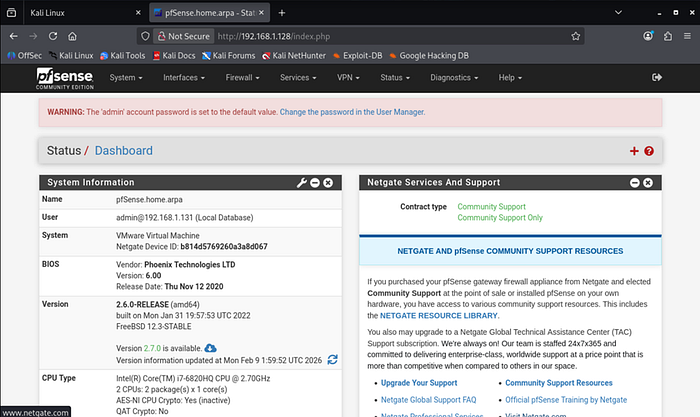This screenshot has height=417, width=700.
Task: Click the cloud download update icon
Action: pyautogui.click(x=211, y=348)
